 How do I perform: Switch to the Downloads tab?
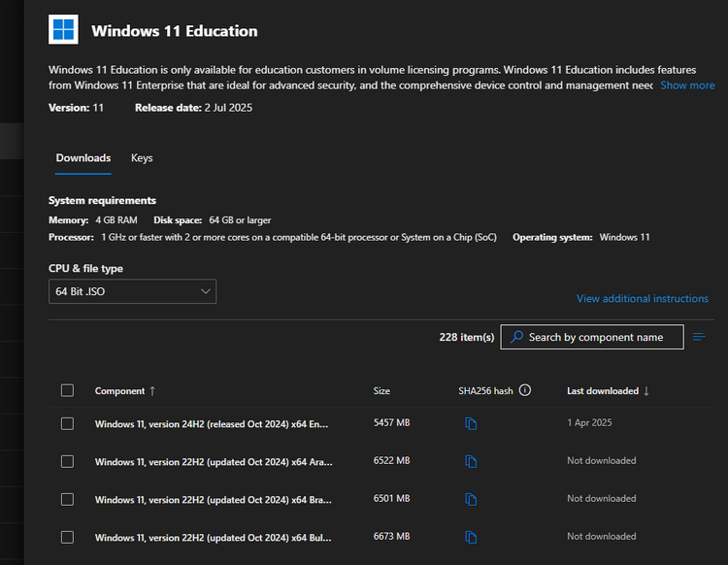(x=83, y=158)
